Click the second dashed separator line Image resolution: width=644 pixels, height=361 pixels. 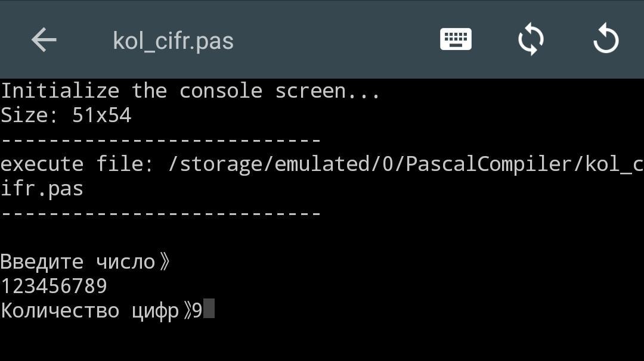(161, 213)
